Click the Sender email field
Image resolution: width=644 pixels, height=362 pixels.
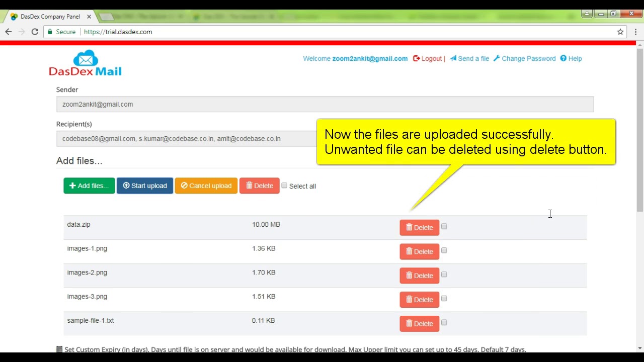pyautogui.click(x=325, y=104)
